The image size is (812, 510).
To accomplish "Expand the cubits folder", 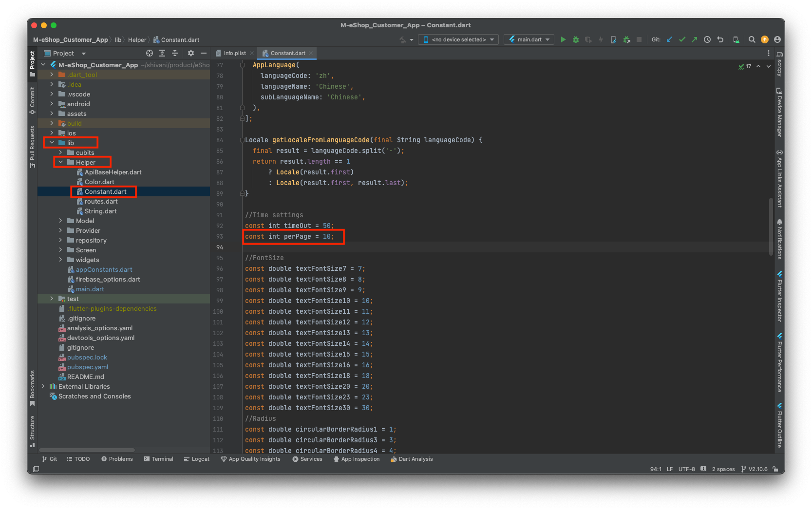I will (x=60, y=152).
